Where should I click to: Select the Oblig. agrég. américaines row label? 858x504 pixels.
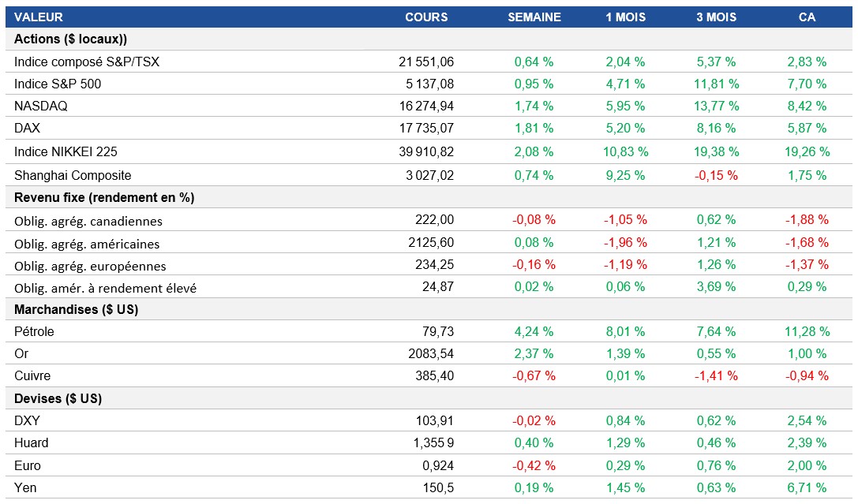pos(87,244)
